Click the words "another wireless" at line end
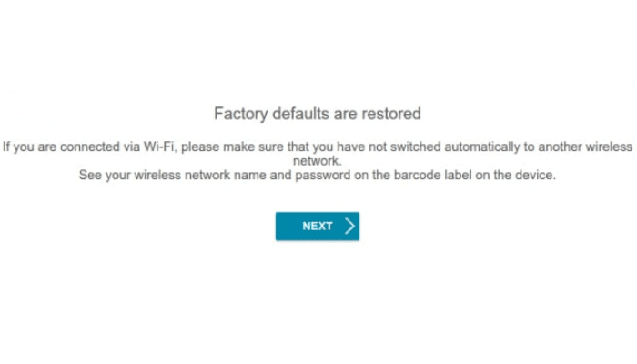This screenshot has width=637, height=364. coord(589,146)
